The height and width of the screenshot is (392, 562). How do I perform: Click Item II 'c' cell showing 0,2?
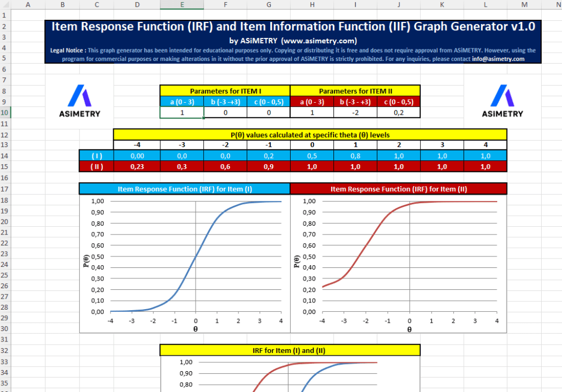pos(398,112)
